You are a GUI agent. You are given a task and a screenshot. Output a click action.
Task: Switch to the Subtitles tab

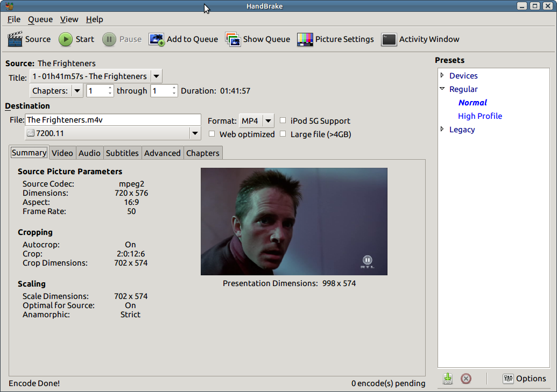click(122, 153)
